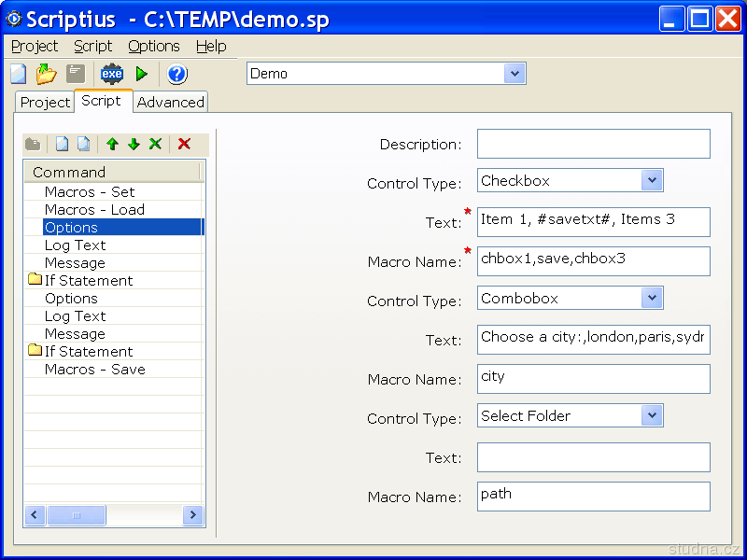747x560 pixels.
Task: Expand the Select Folder Control Type dropdown
Action: pyautogui.click(x=652, y=415)
